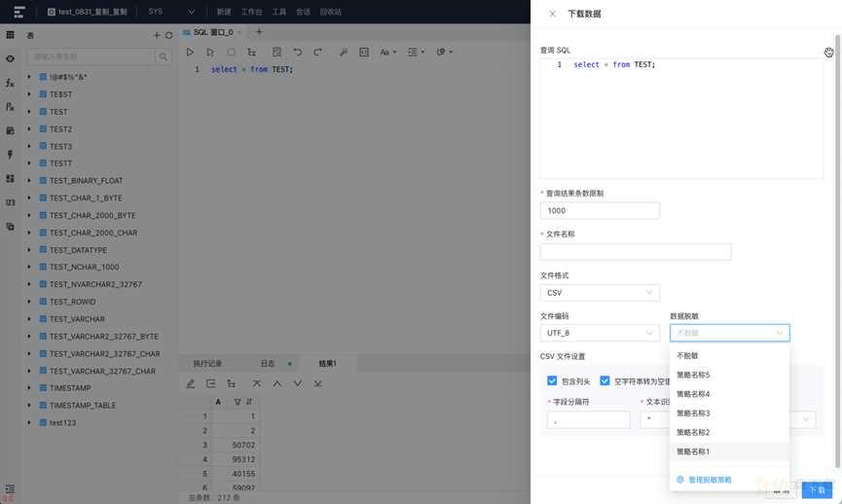Open the tables grid icon in sidebar
The image size is (842, 504).
(x=10, y=35)
